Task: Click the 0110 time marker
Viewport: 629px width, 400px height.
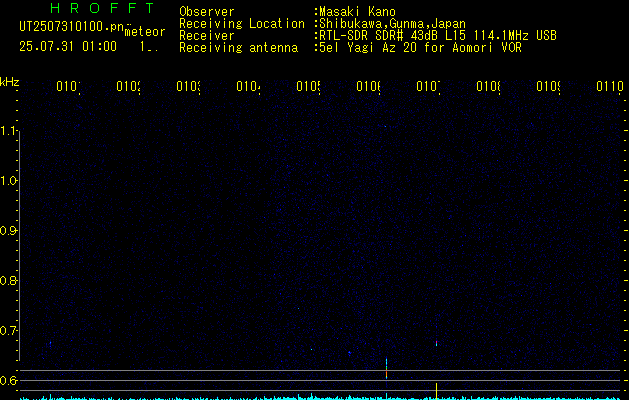Action: 609,86
